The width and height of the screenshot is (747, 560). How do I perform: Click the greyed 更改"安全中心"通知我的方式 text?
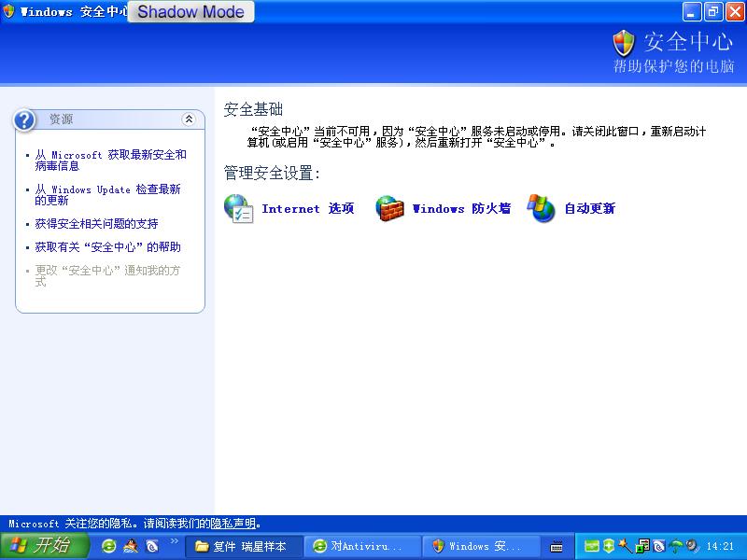click(x=107, y=275)
